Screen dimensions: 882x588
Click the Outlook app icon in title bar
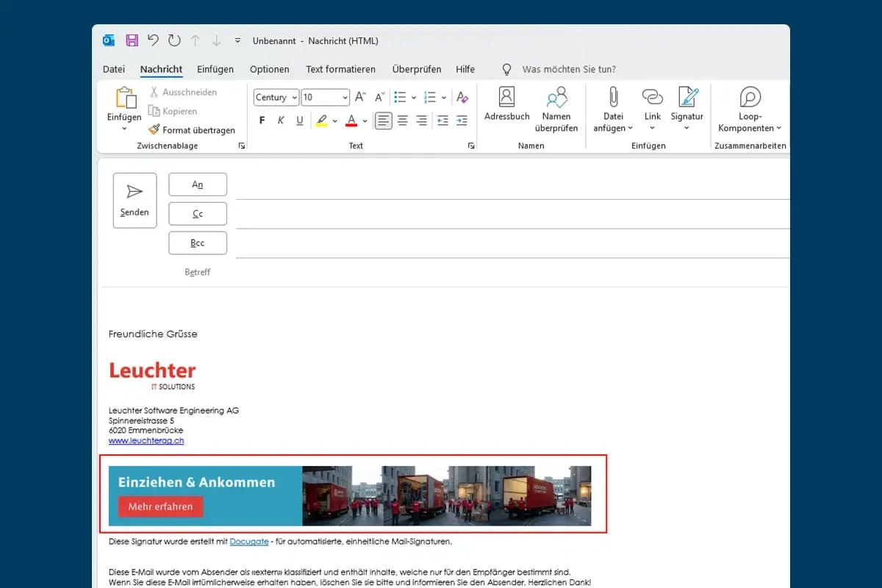pyautogui.click(x=109, y=40)
